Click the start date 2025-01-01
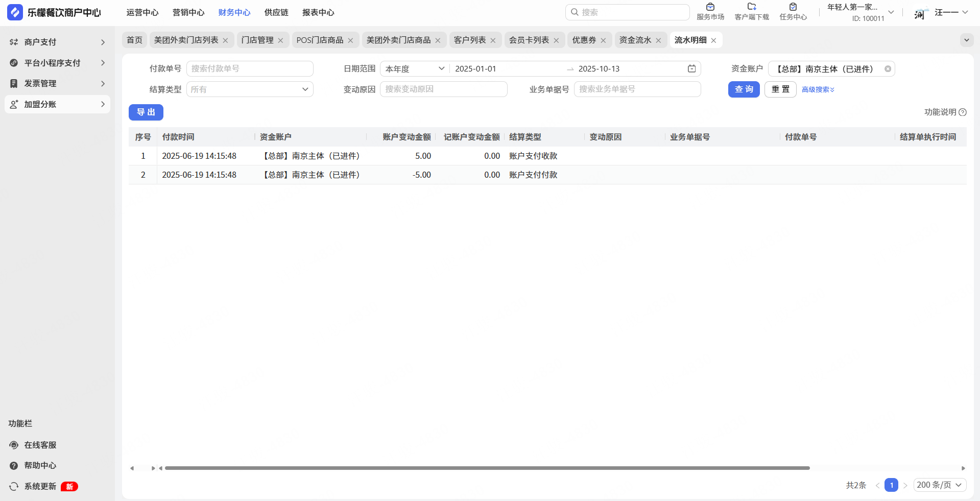Image resolution: width=980 pixels, height=501 pixels. (x=475, y=69)
